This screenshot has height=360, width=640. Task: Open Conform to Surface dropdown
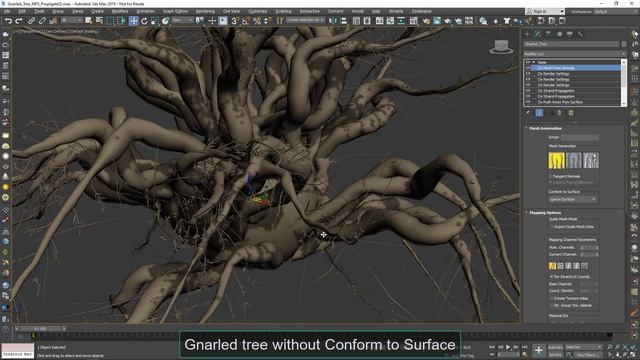tap(572, 199)
